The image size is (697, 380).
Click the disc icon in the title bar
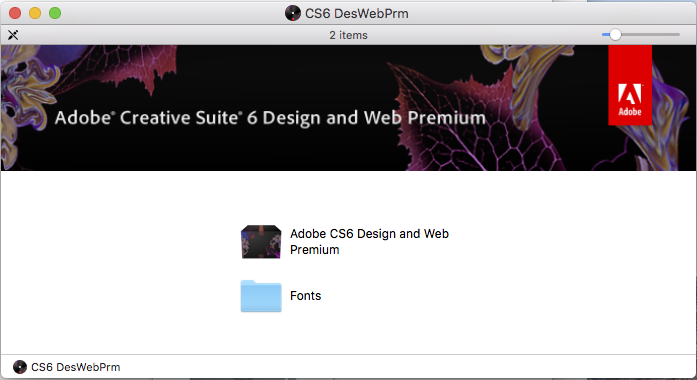(x=293, y=13)
